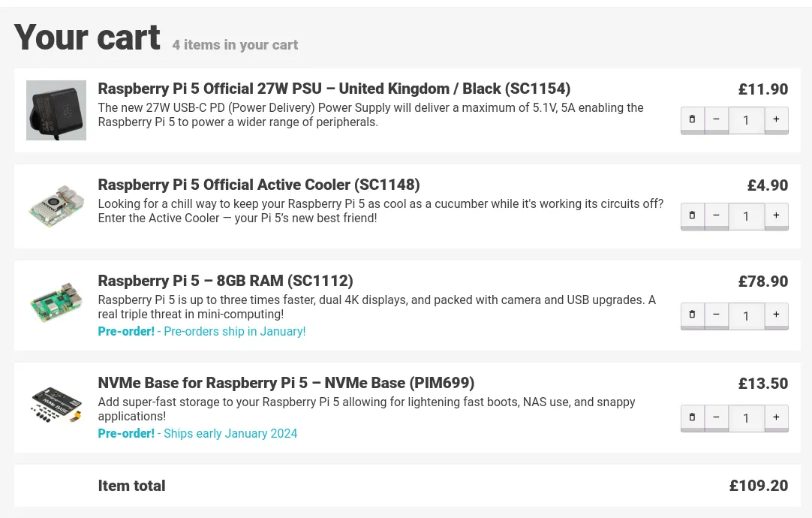
Task: Decrease the NVMe Base quantity
Action: coord(716,417)
